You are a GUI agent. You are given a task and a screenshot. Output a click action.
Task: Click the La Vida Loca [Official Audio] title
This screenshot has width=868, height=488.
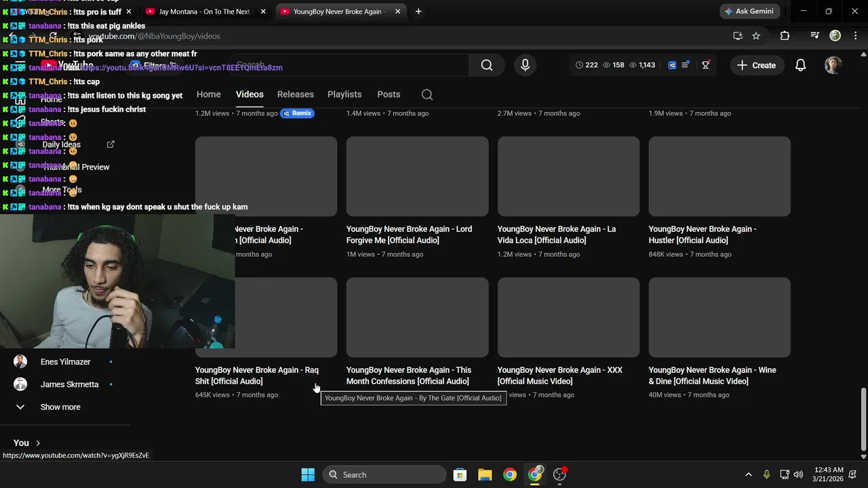[557, 235]
